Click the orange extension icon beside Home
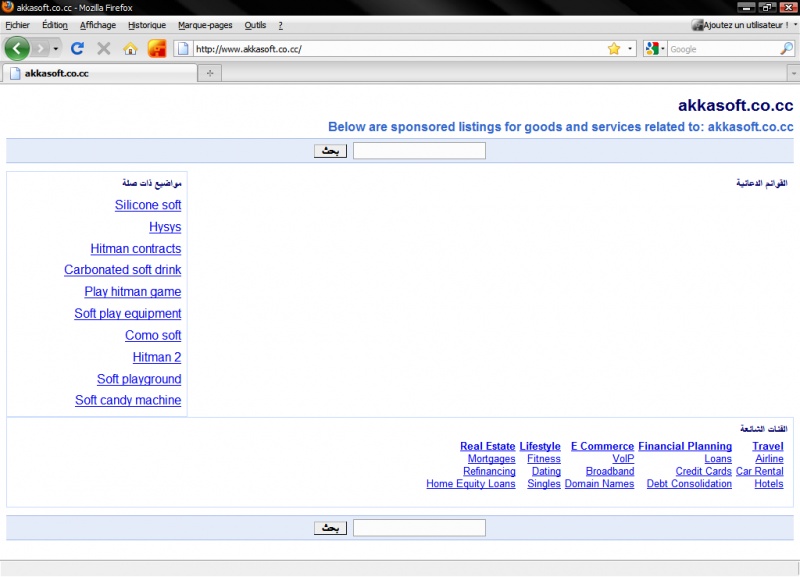 click(x=157, y=48)
